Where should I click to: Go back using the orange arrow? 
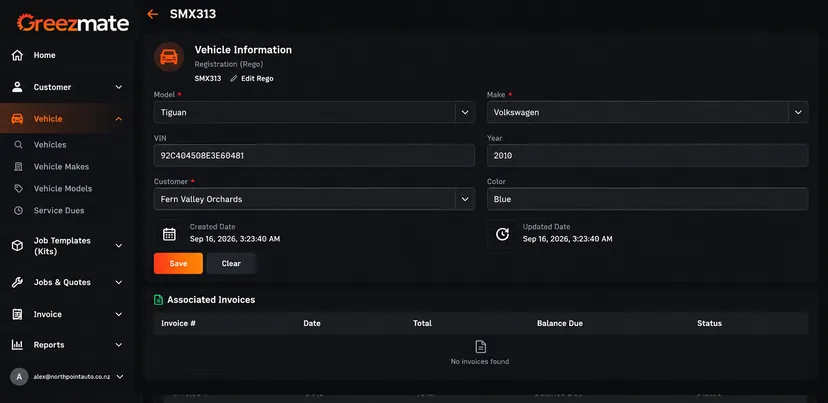point(153,14)
